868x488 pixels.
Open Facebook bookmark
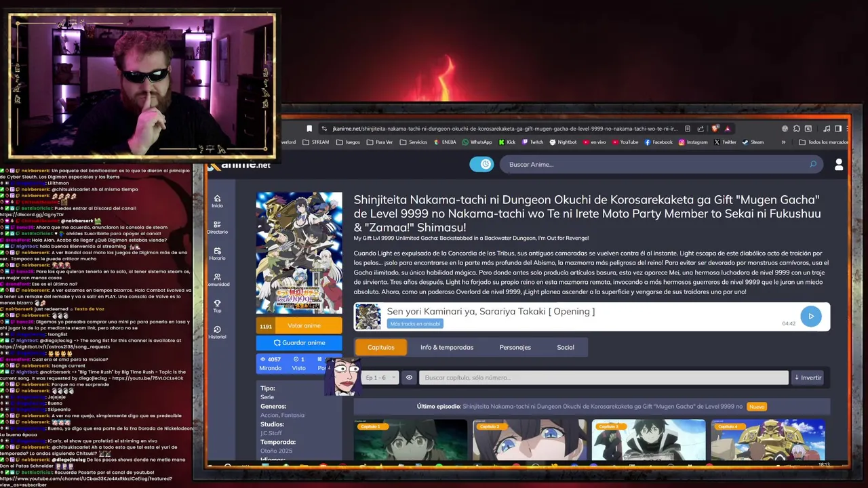coord(658,142)
